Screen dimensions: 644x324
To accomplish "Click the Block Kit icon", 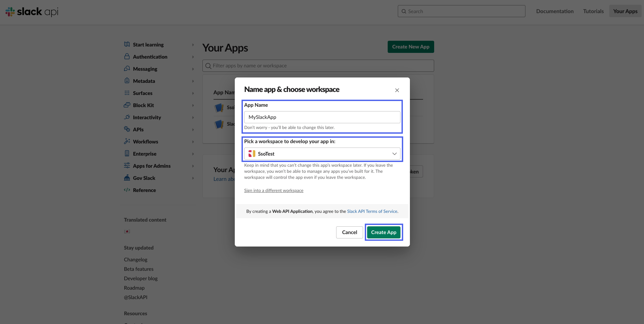I will pyautogui.click(x=127, y=105).
